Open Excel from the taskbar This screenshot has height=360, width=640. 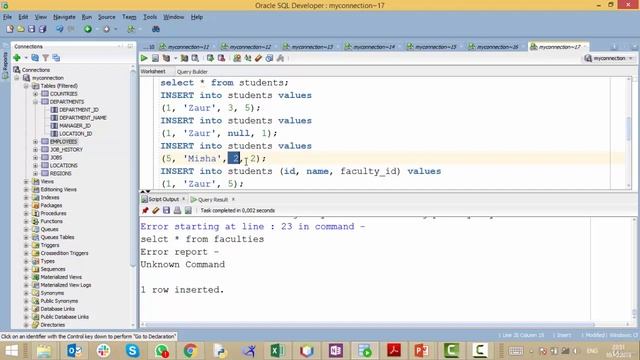(x=277, y=351)
